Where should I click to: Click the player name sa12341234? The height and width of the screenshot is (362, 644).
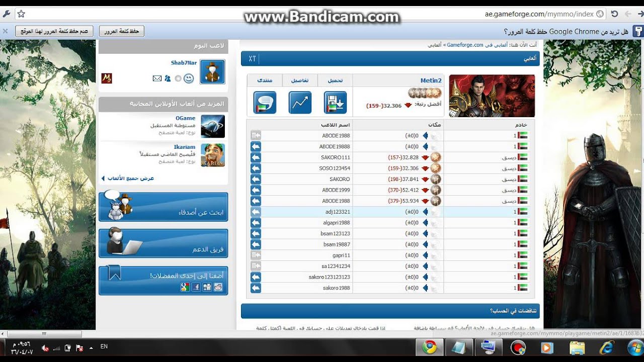point(336,266)
